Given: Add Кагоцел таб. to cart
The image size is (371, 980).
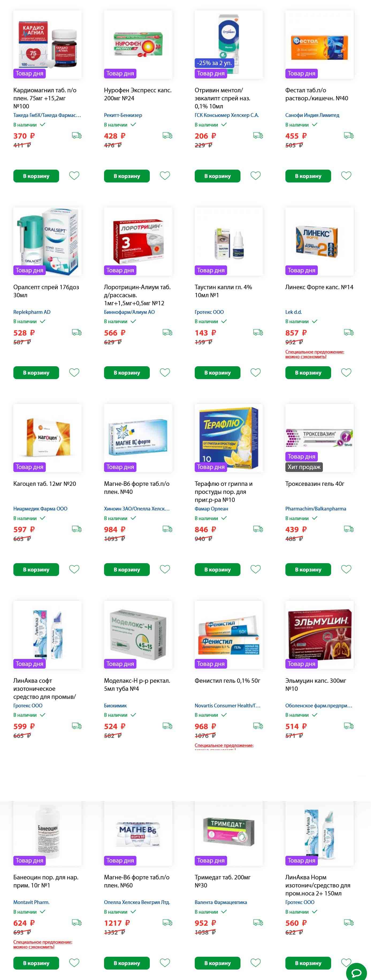Looking at the screenshot, I should point(36,570).
